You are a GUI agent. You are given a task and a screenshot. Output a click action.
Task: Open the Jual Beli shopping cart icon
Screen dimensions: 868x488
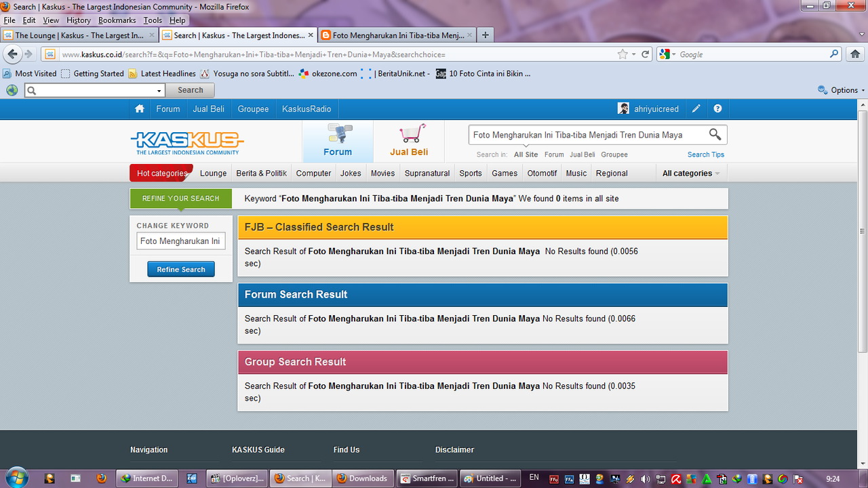click(x=412, y=133)
